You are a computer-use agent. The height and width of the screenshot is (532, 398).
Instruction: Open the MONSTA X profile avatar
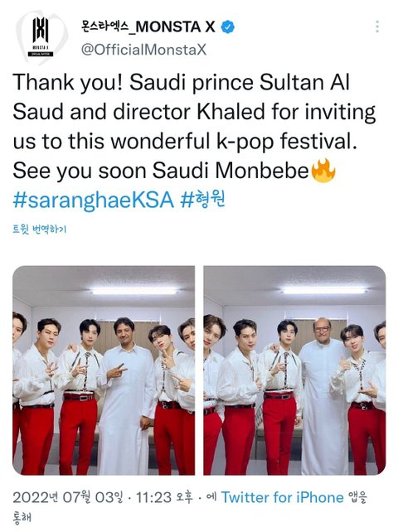coord(41,36)
